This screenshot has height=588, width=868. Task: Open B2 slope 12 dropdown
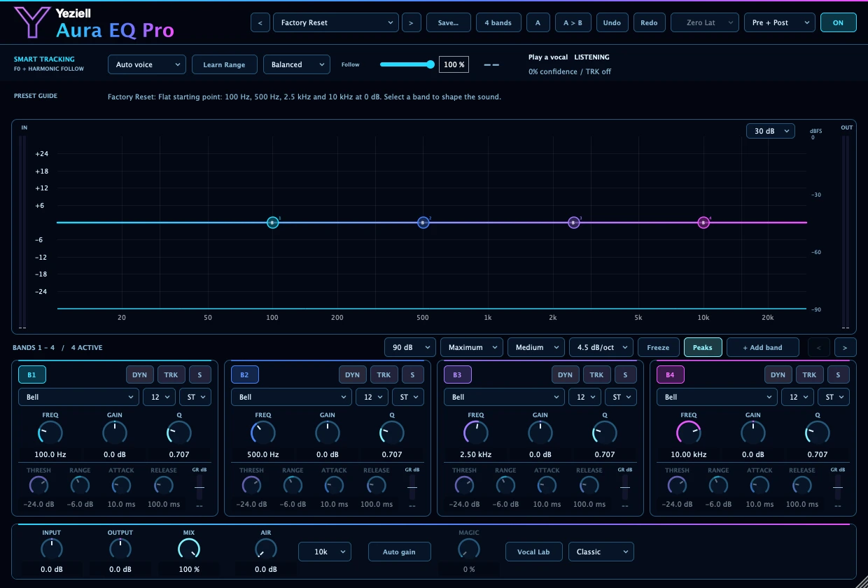pyautogui.click(x=371, y=397)
